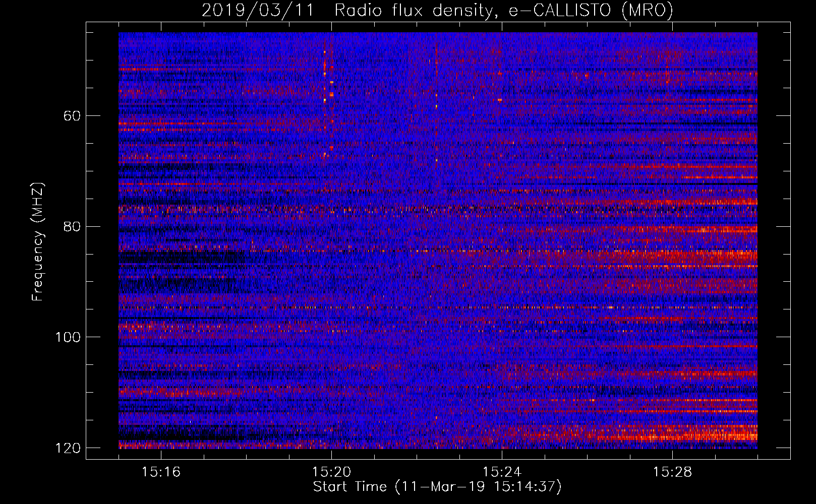Click the 60 frequency tick label
The height and width of the screenshot is (504, 816).
point(72,116)
